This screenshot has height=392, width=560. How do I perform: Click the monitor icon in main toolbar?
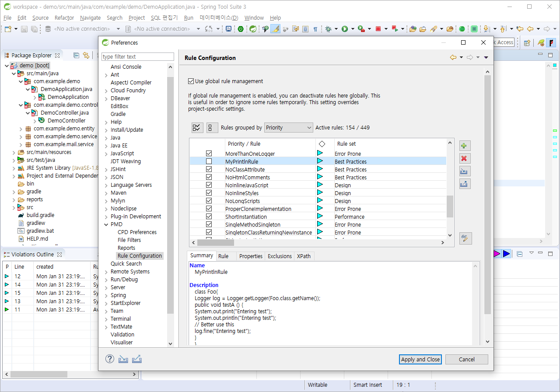click(x=228, y=29)
